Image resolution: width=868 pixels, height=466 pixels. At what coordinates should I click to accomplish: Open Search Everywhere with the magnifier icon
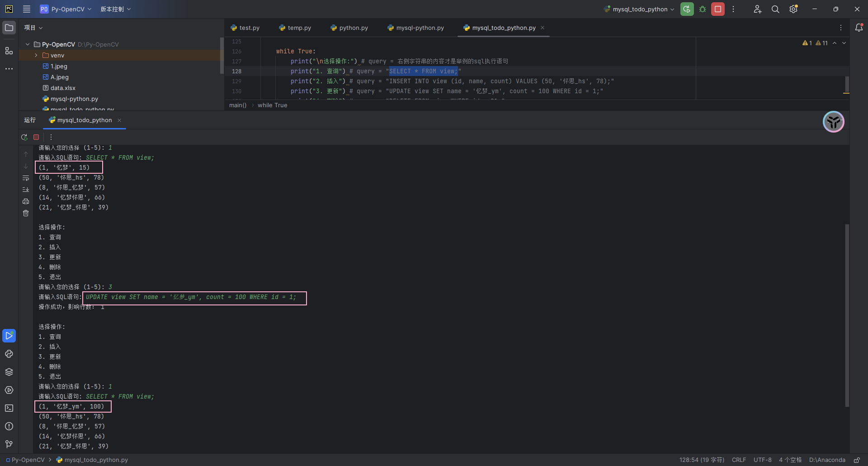pyautogui.click(x=775, y=9)
